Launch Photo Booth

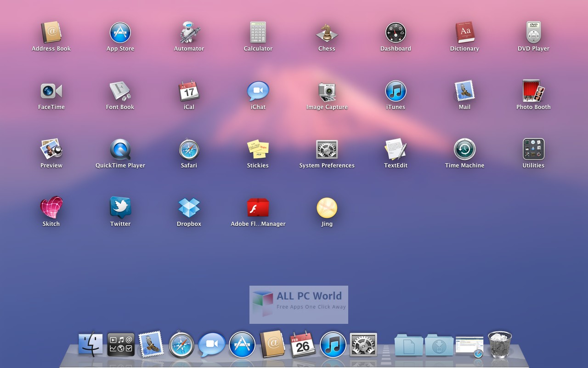click(x=533, y=91)
